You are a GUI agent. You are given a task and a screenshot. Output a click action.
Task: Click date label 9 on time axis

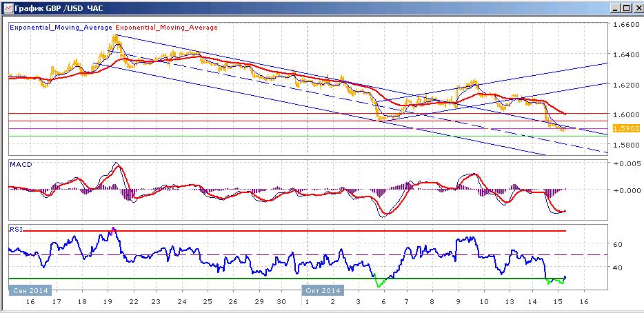458,302
